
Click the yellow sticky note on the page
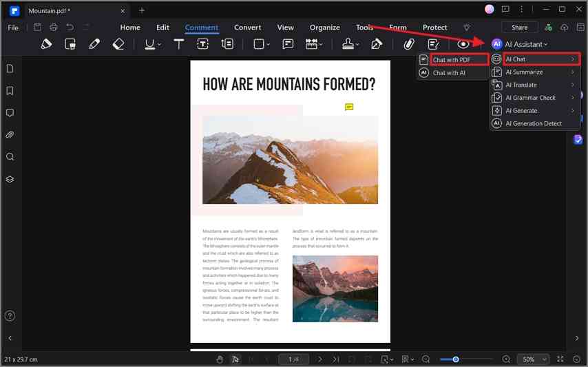pos(349,107)
